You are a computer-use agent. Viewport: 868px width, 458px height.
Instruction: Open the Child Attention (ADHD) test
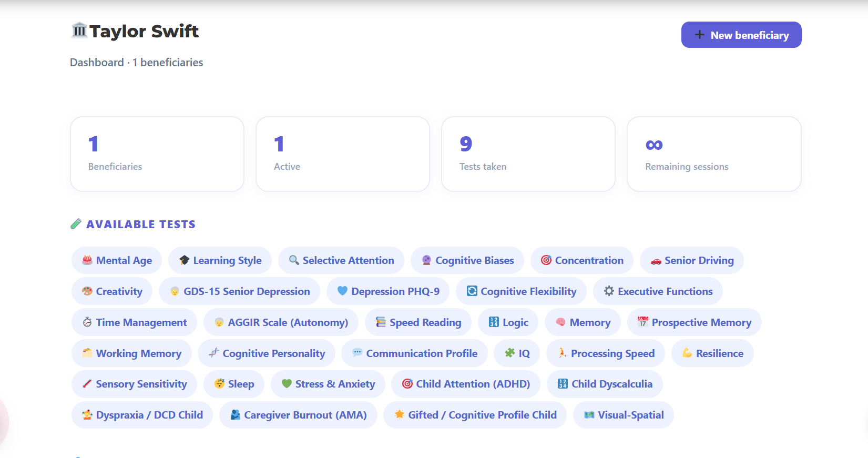pos(466,384)
